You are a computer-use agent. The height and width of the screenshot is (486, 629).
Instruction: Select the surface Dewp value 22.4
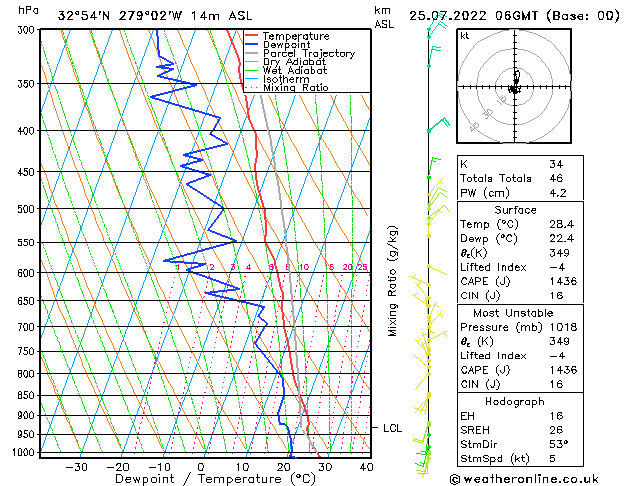(x=562, y=239)
